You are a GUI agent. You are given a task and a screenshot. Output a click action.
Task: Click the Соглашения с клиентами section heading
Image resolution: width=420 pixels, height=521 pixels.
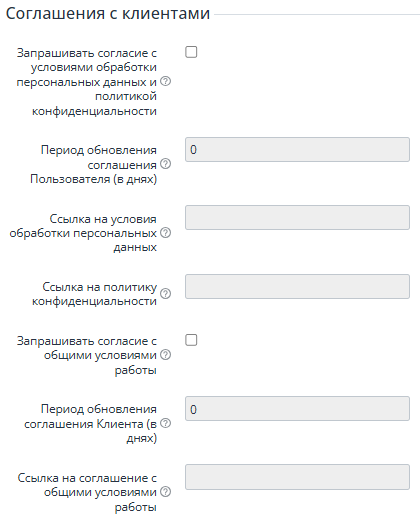click(x=108, y=14)
